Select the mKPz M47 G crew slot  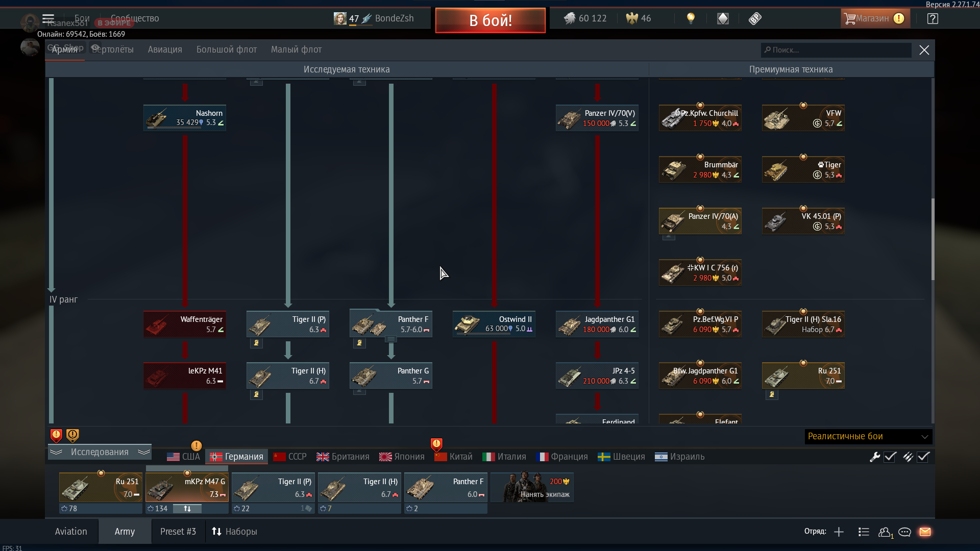click(x=187, y=488)
